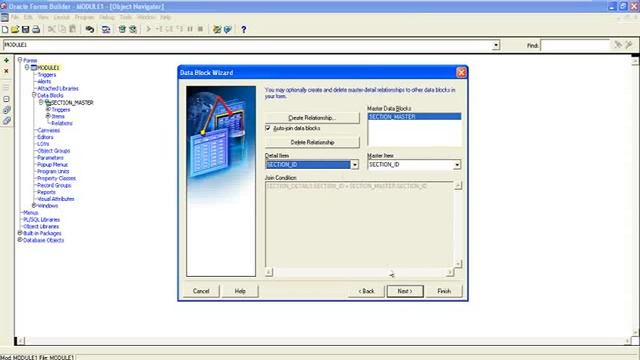Click the Collapse All icon in left toolbar
640x360 pixels.
pos(7,121)
